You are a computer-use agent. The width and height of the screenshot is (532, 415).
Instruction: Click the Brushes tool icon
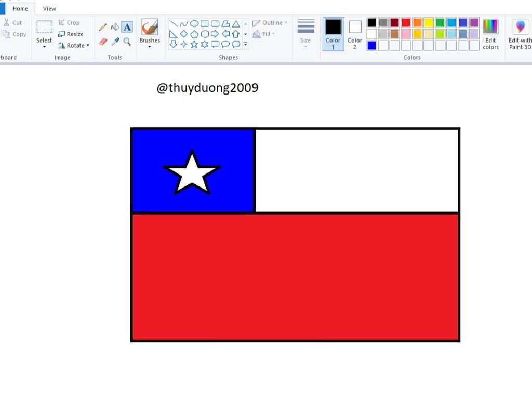coord(150,27)
